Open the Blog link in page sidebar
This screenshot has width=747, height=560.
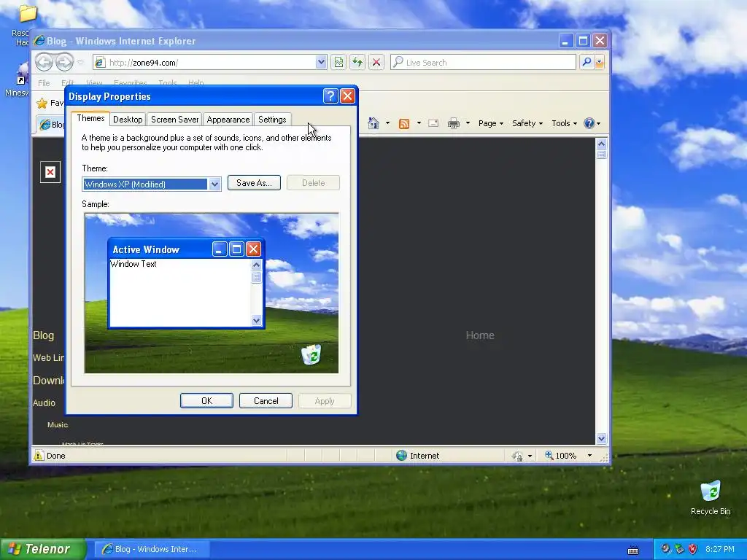tap(43, 335)
